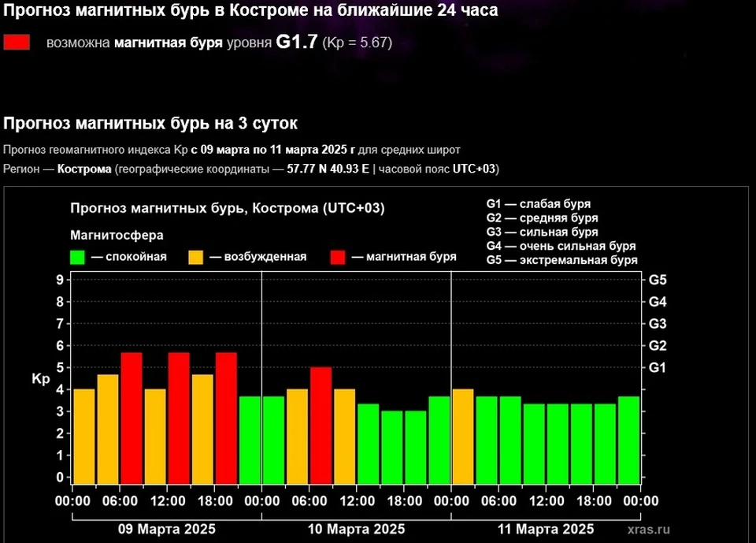Click the '09 Марта 2025' date label
This screenshot has width=756, height=543.
click(167, 529)
